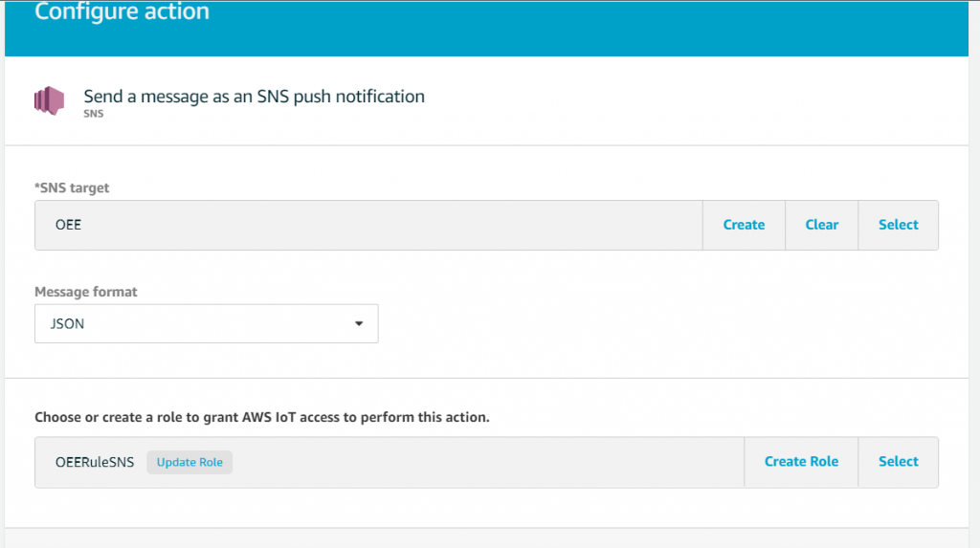Open the Message format dropdown
The width and height of the screenshot is (980, 548).
207,323
